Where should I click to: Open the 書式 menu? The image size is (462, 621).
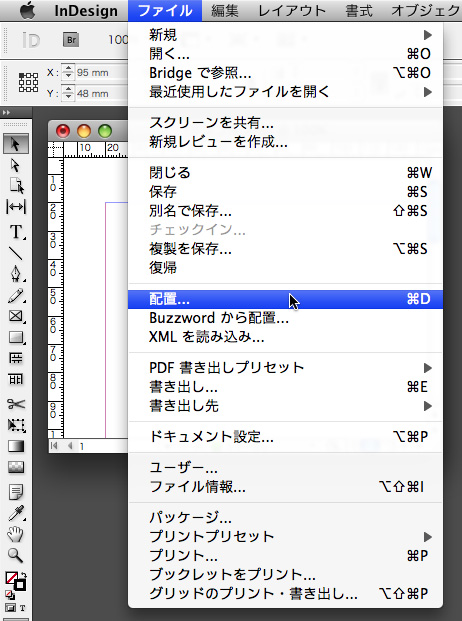tap(359, 11)
